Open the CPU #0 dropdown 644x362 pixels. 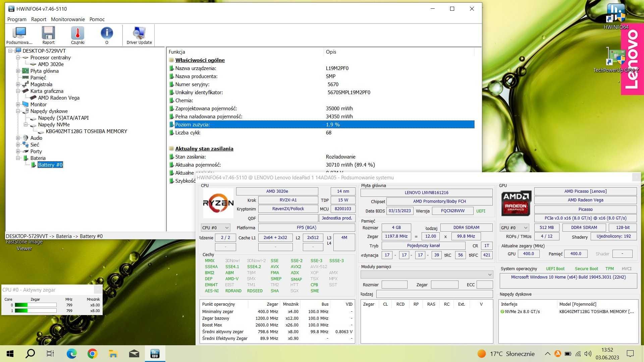pyautogui.click(x=215, y=228)
